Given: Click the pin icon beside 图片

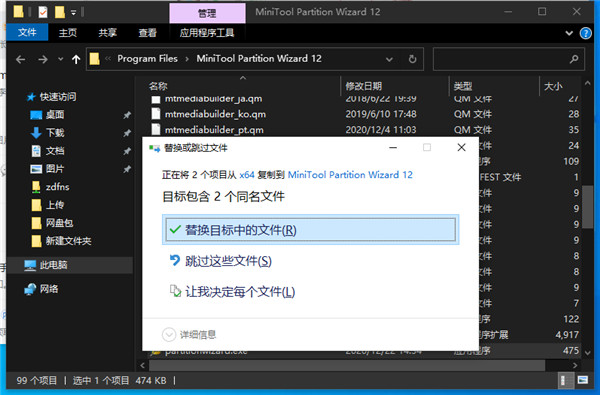Looking at the screenshot, I should tap(127, 169).
